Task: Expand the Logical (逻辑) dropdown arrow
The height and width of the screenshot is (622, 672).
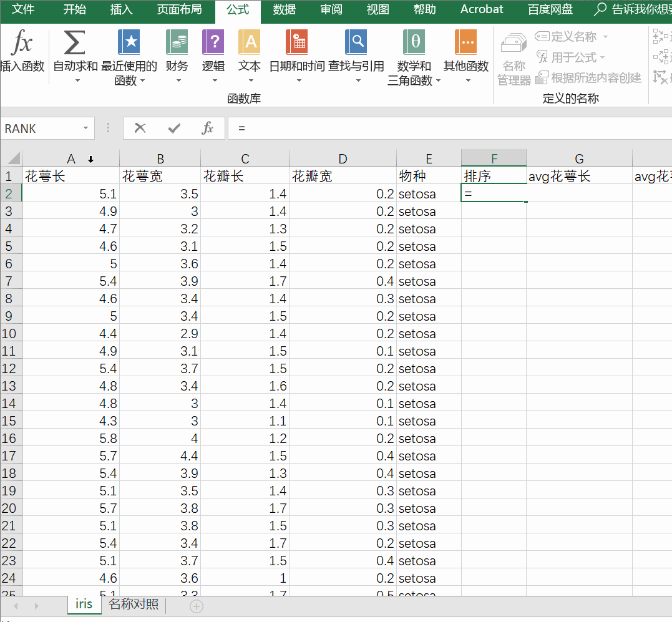Action: (x=215, y=80)
